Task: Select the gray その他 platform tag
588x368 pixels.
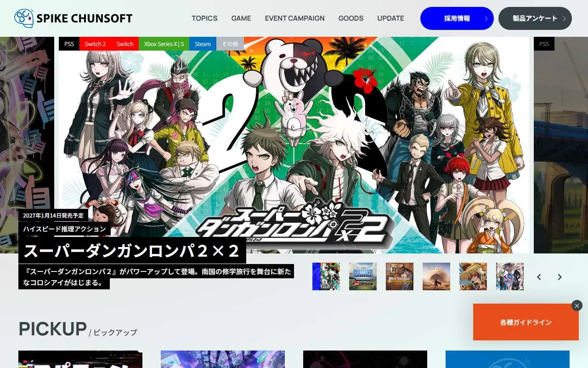Action: coord(230,44)
